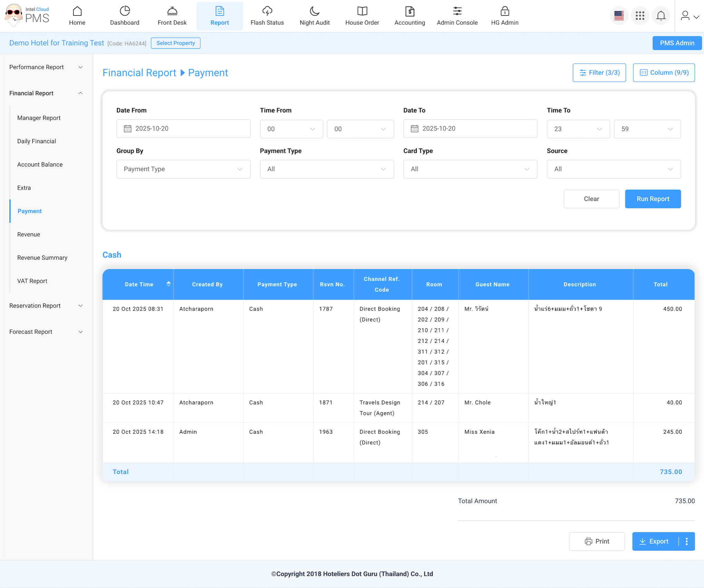Click the Run Report button
This screenshot has width=704, height=588.
tap(653, 199)
